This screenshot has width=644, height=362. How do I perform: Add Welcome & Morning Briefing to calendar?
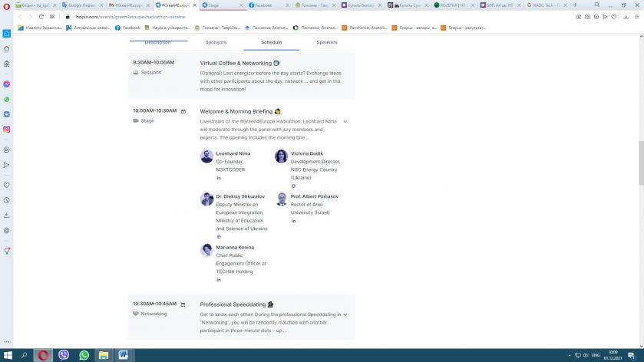[x=183, y=111]
